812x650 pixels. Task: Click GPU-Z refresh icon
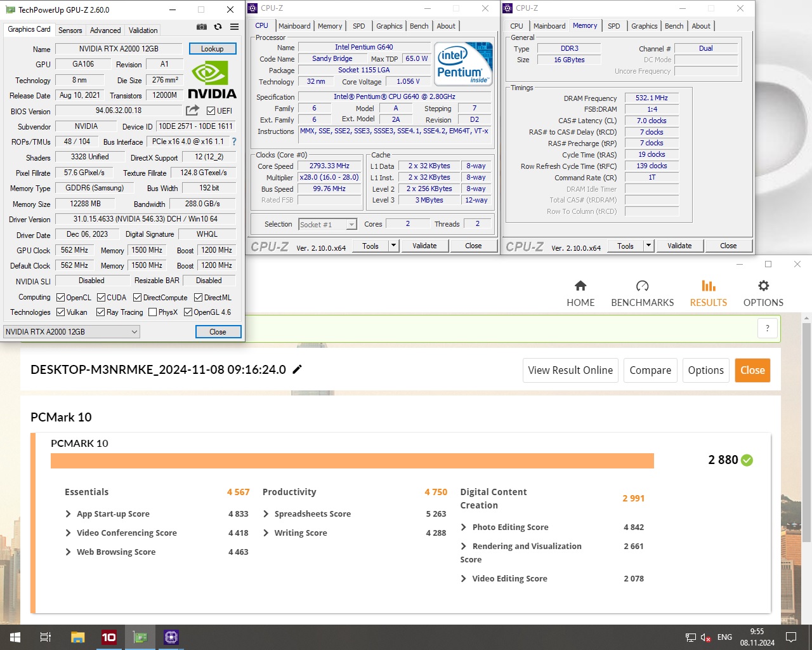[x=218, y=27]
